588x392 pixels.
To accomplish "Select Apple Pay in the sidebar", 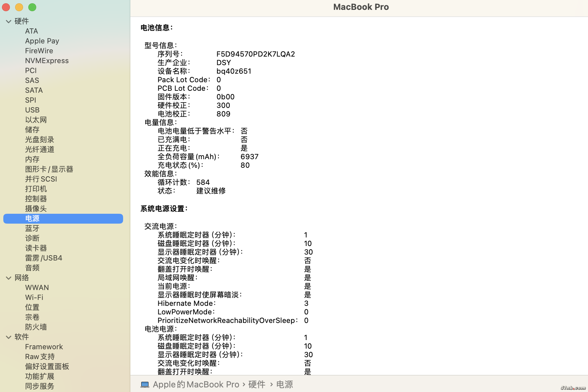I will 42,41.
